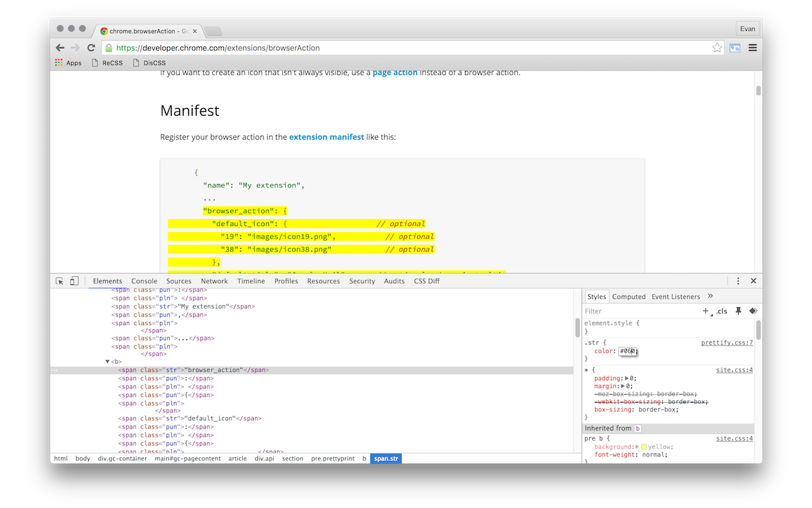Open the Resources panel tab
Image resolution: width=812 pixels, height=508 pixels.
(324, 281)
